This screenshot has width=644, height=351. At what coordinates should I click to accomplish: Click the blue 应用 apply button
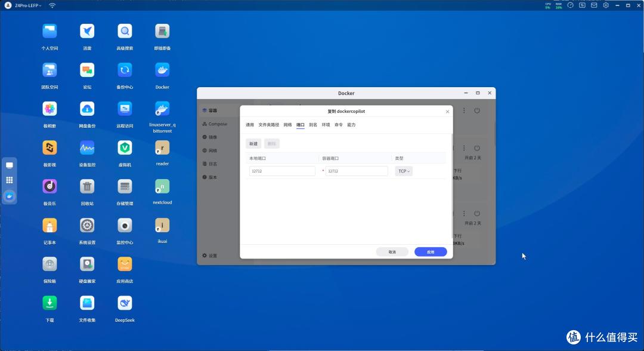tap(431, 252)
